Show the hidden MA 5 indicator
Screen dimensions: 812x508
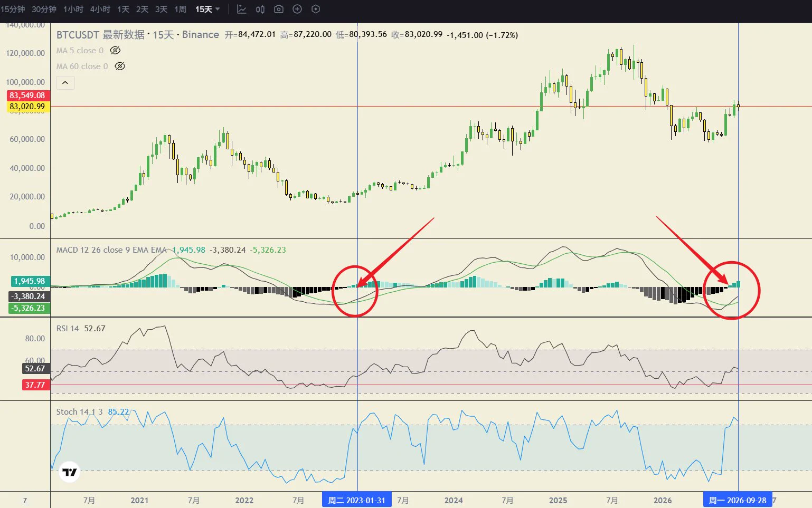coord(115,51)
